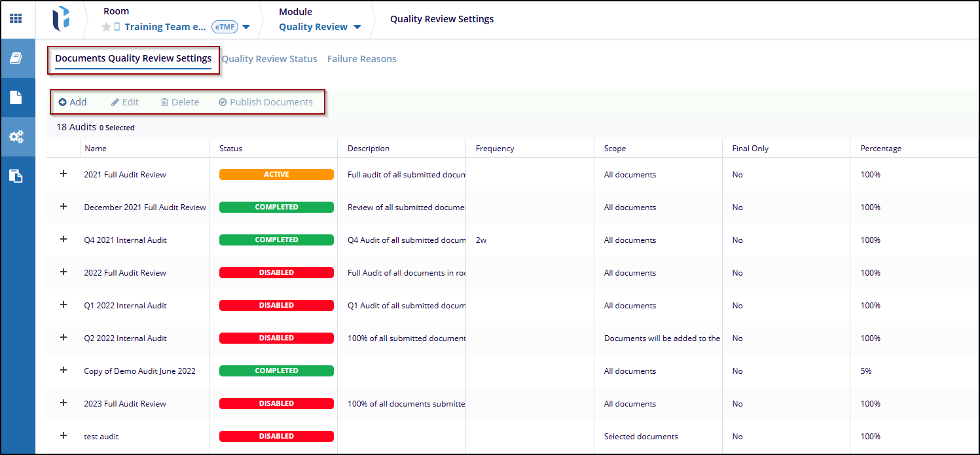Click the favorite star beside room name
Image resolution: width=980 pixels, height=455 pixels.
click(x=106, y=27)
